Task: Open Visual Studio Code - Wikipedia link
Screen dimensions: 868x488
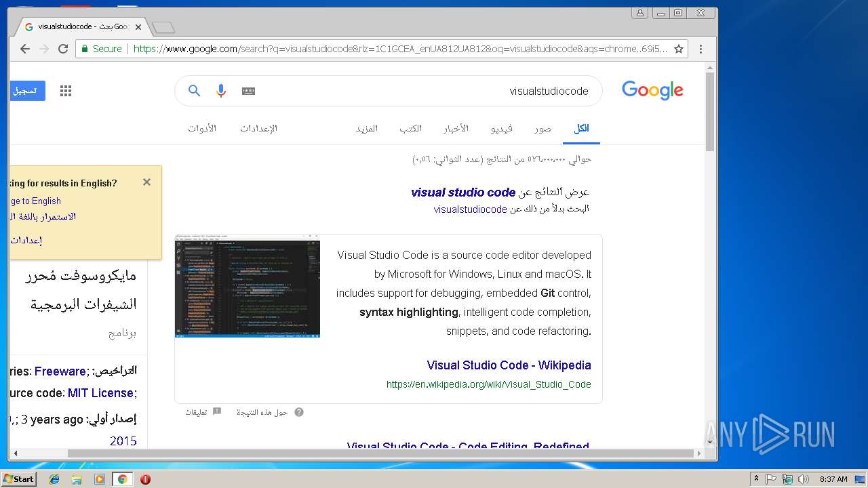Action: [x=509, y=365]
